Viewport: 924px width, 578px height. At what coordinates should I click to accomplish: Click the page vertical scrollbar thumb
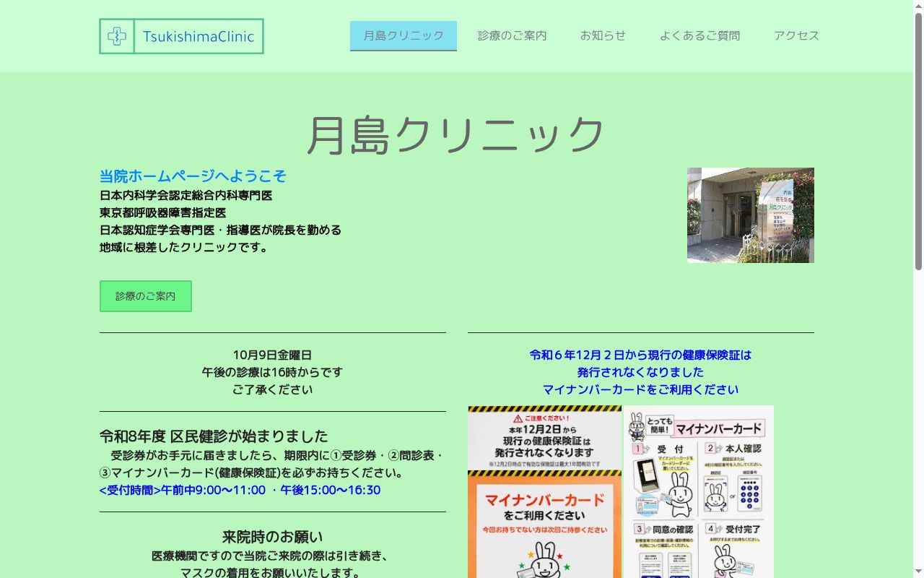point(918,141)
